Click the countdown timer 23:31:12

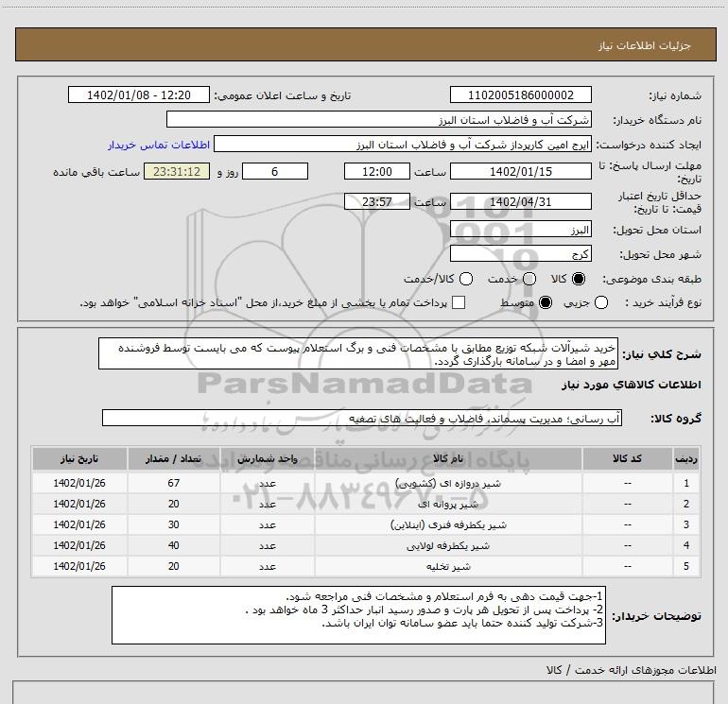[x=177, y=171]
